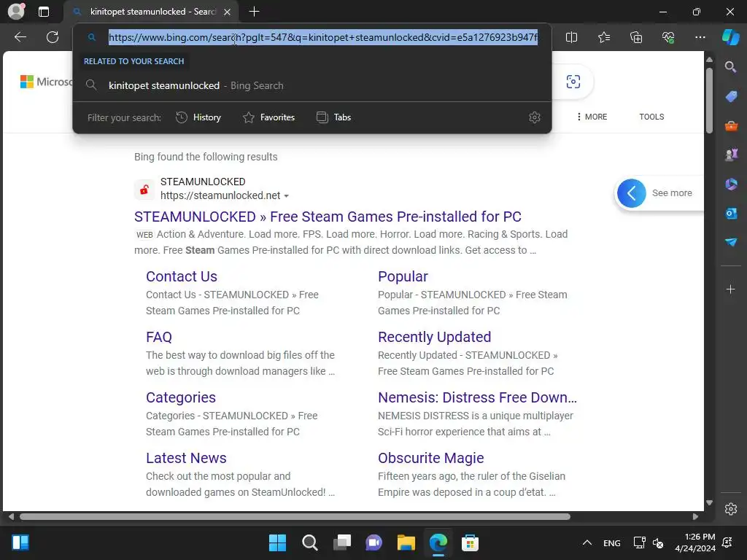Open the Categories sitelink
This screenshot has width=747, height=560.
pyautogui.click(x=181, y=397)
